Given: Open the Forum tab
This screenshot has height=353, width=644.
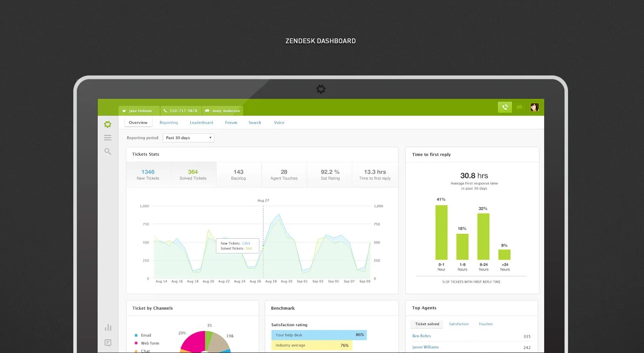Looking at the screenshot, I should [x=231, y=123].
